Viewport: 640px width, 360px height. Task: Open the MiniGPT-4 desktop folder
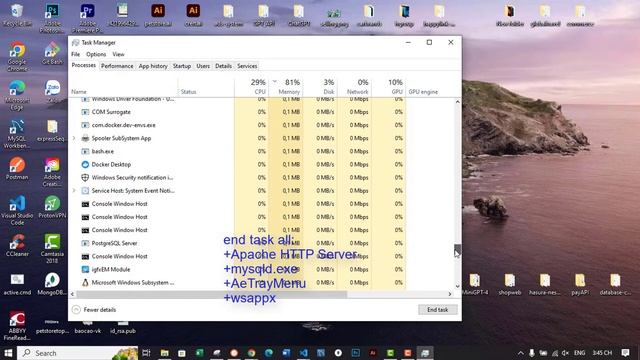point(474,284)
